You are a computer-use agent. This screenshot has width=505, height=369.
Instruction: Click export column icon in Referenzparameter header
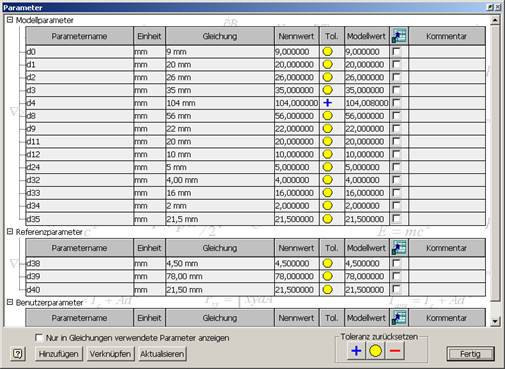[x=399, y=248]
